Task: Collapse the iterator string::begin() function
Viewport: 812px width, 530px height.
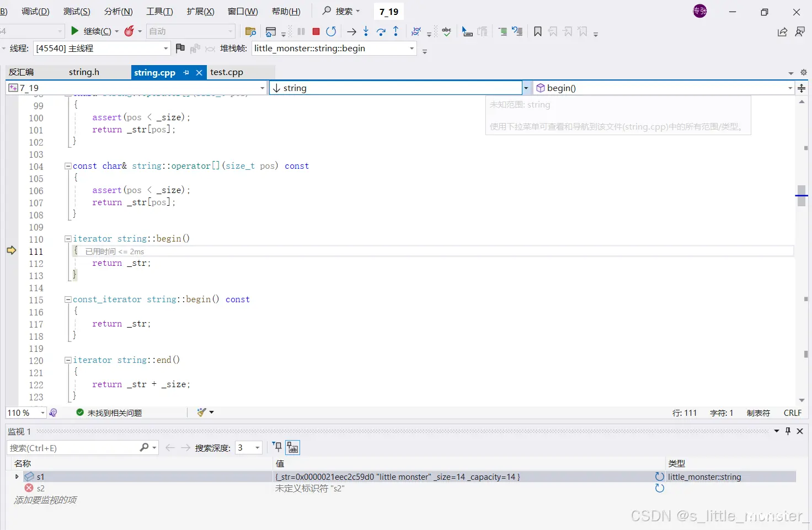Action: (68, 239)
